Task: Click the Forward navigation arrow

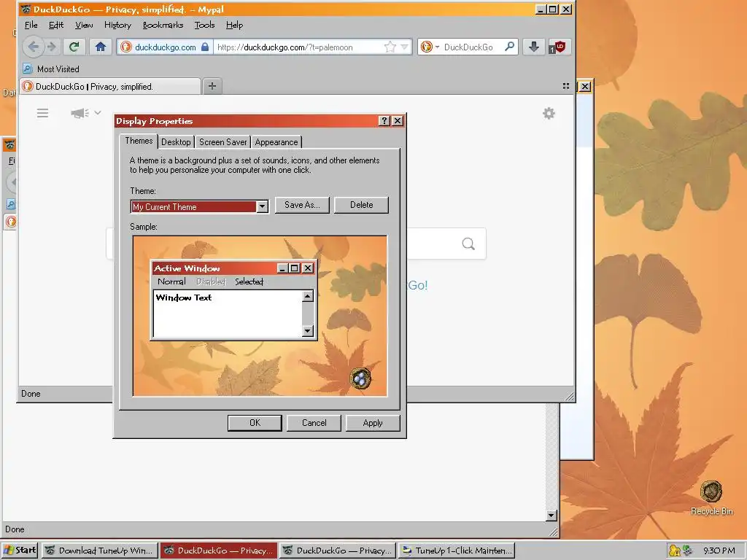Action: (x=52, y=47)
